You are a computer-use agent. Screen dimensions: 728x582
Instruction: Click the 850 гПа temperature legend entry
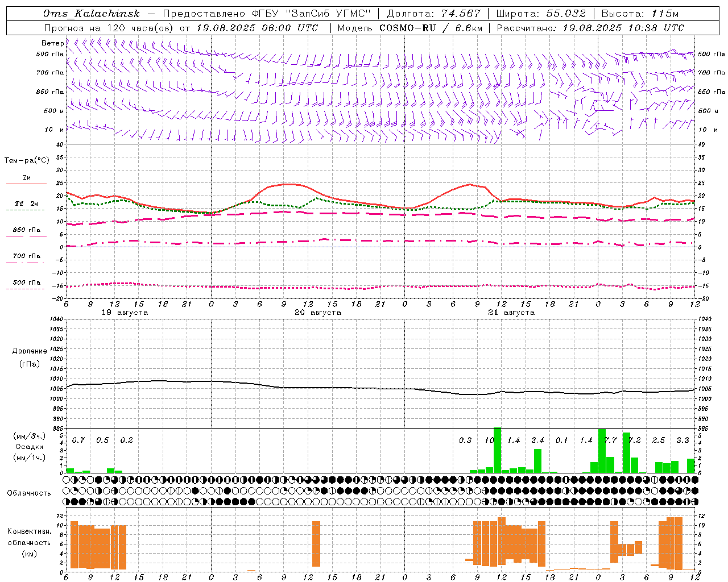(26, 230)
